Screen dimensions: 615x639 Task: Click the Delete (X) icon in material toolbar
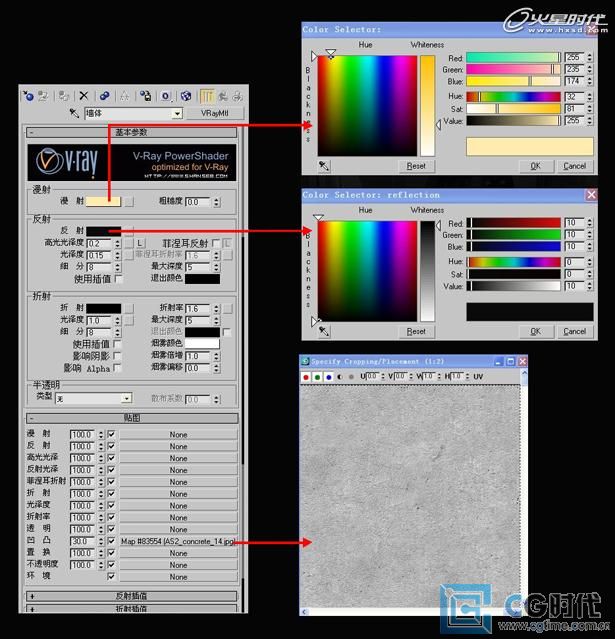pos(84,96)
